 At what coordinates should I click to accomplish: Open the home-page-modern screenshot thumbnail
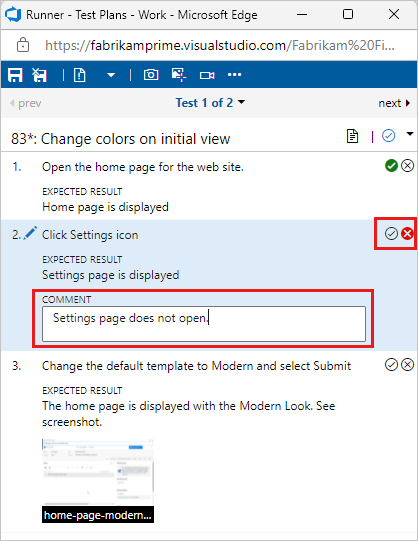tap(98, 481)
